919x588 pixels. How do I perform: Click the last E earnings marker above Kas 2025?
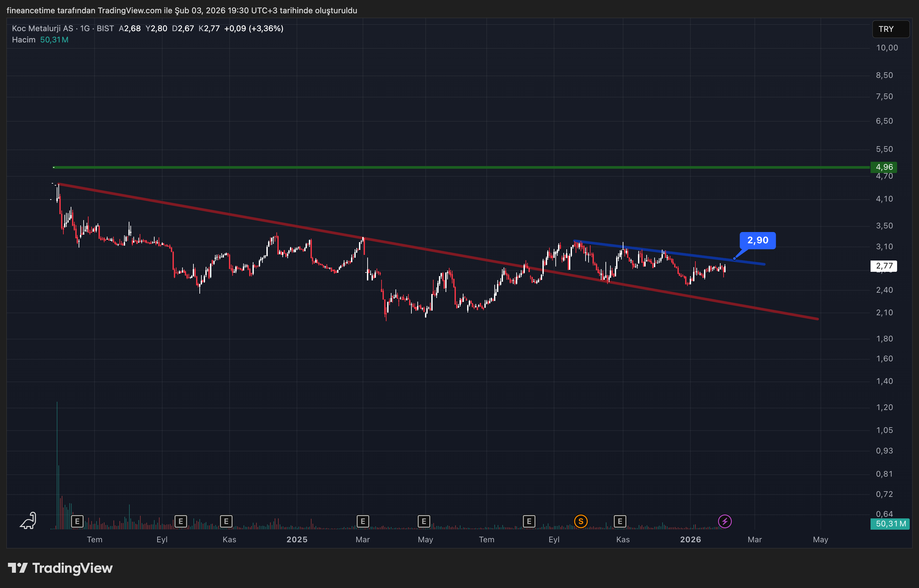[620, 521]
